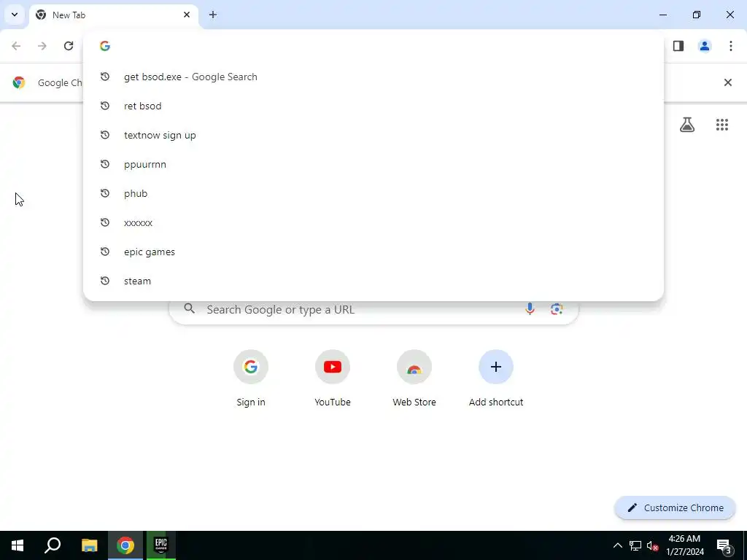747x560 pixels.
Task: Open the YouTube shortcut
Action: 333,378
